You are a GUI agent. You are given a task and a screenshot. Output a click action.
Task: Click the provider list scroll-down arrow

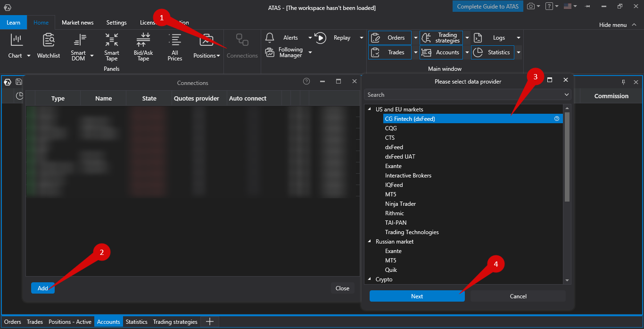coord(567,280)
